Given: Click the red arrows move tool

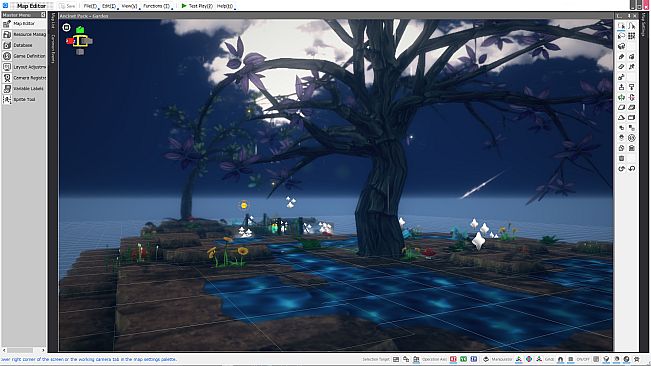Looking at the screenshot, I should pyautogui.click(x=631, y=97).
